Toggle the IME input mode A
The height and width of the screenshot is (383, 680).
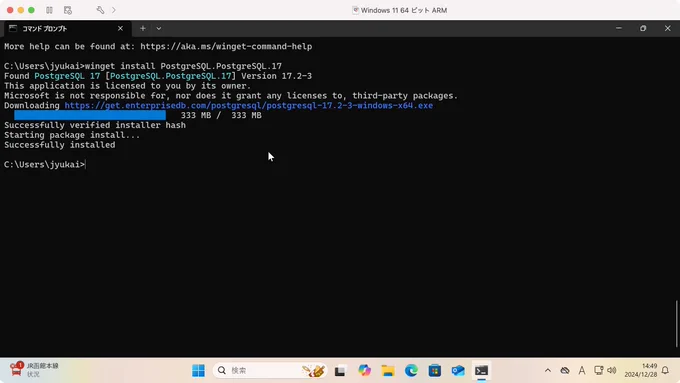(582, 370)
